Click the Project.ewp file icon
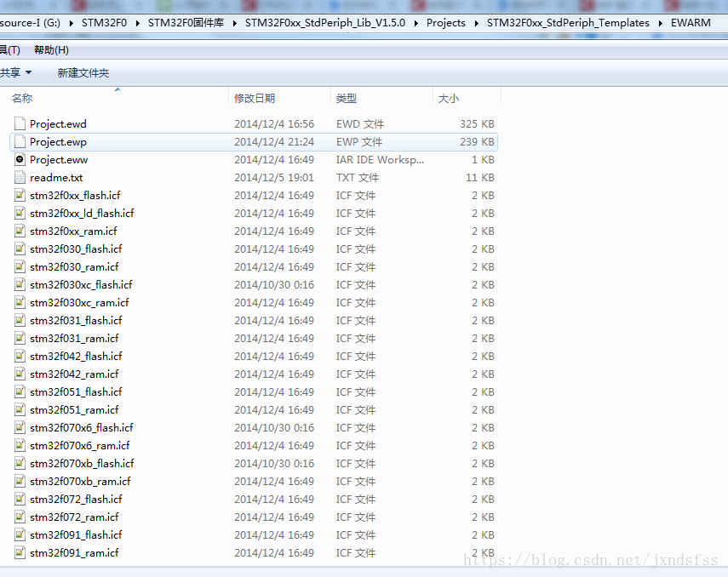This screenshot has width=728, height=577. [x=20, y=141]
